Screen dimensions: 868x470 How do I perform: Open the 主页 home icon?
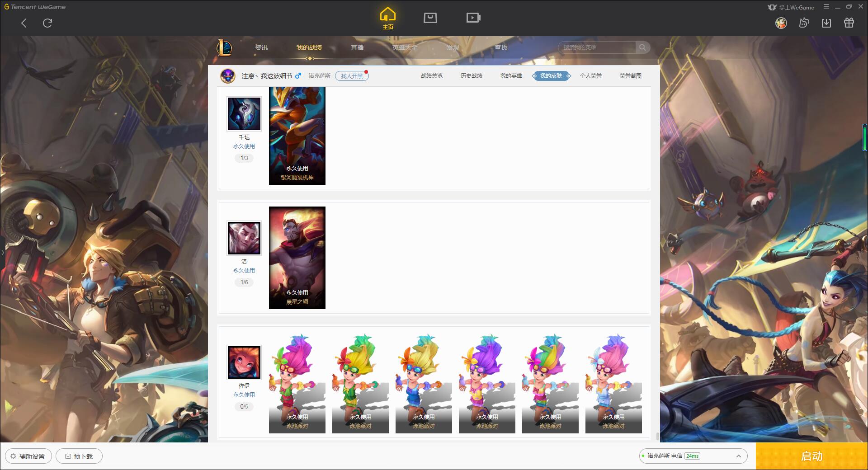click(x=387, y=19)
